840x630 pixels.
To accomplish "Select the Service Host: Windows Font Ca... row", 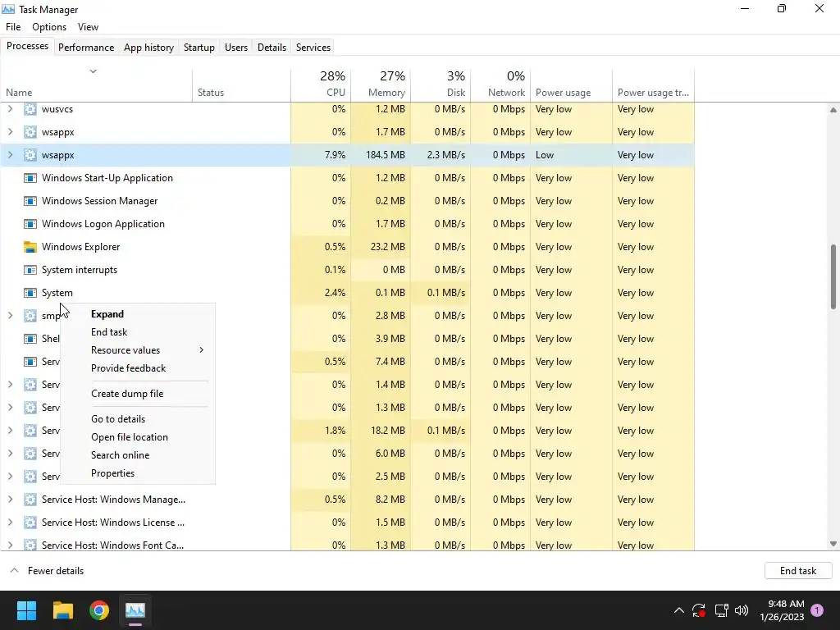I will tap(347, 544).
